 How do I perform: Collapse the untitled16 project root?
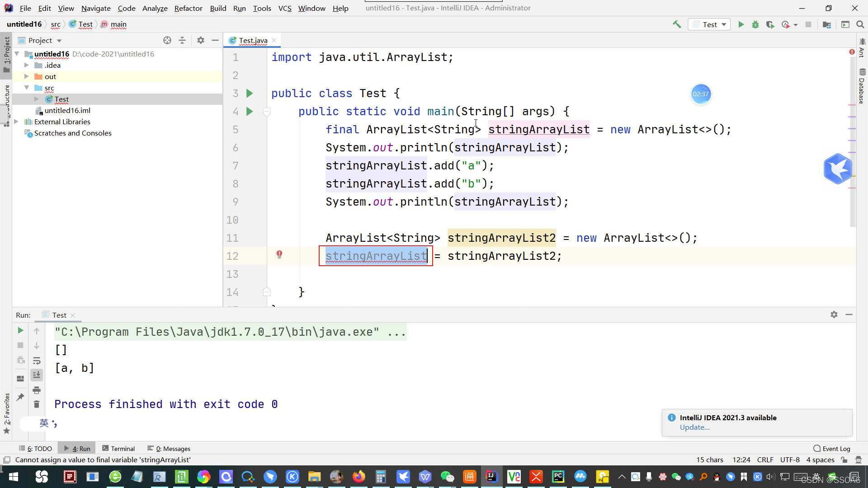(x=17, y=54)
